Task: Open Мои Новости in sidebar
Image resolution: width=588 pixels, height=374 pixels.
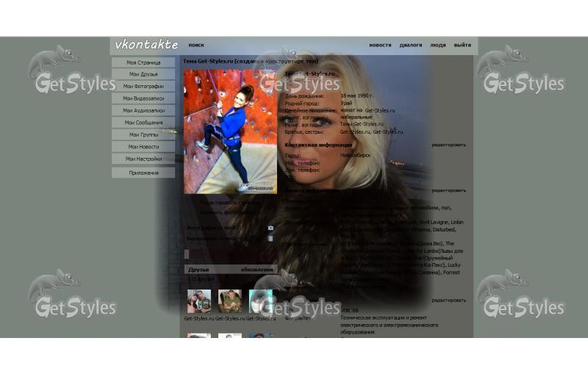Action: [143, 146]
